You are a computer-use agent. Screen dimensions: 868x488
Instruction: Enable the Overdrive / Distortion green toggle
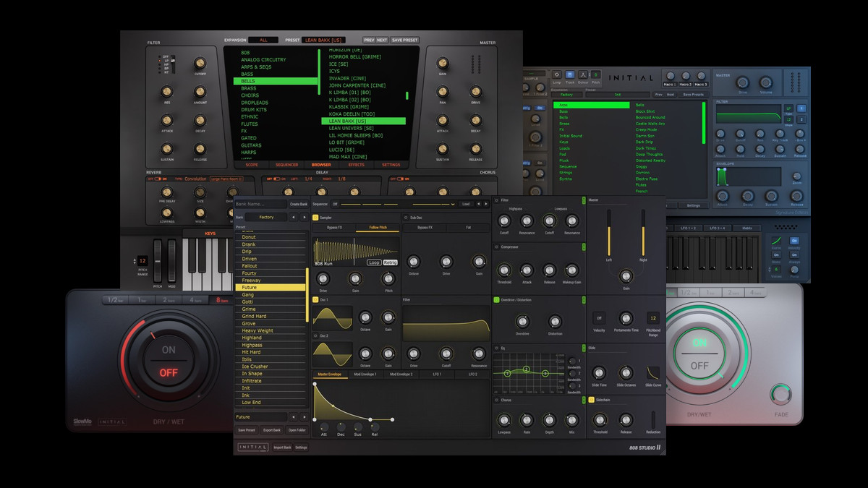pyautogui.click(x=496, y=299)
